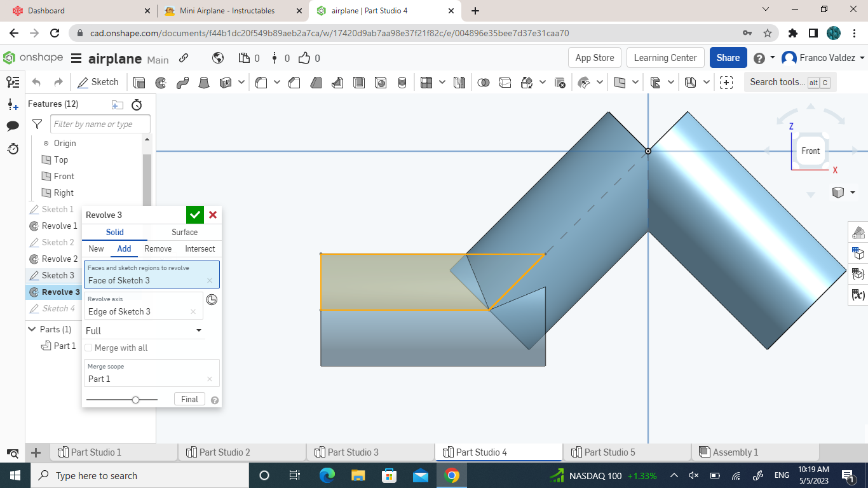Open the Learning Center

[x=665, y=57]
